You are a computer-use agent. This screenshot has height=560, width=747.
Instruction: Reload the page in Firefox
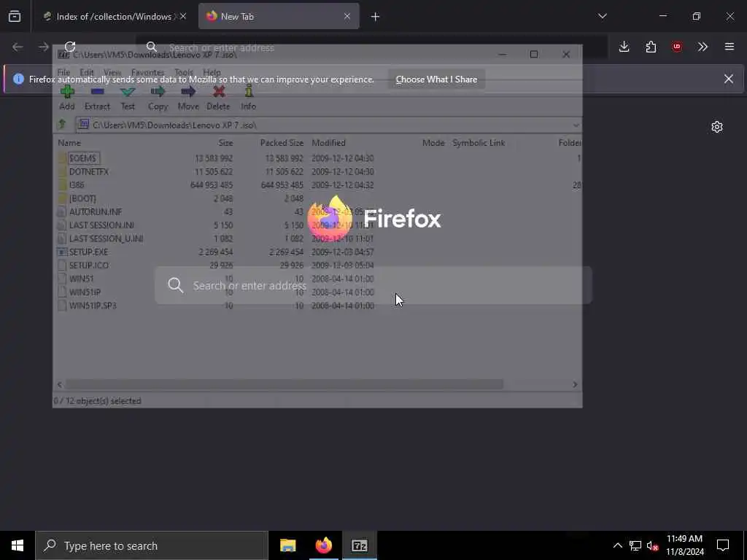(x=70, y=47)
